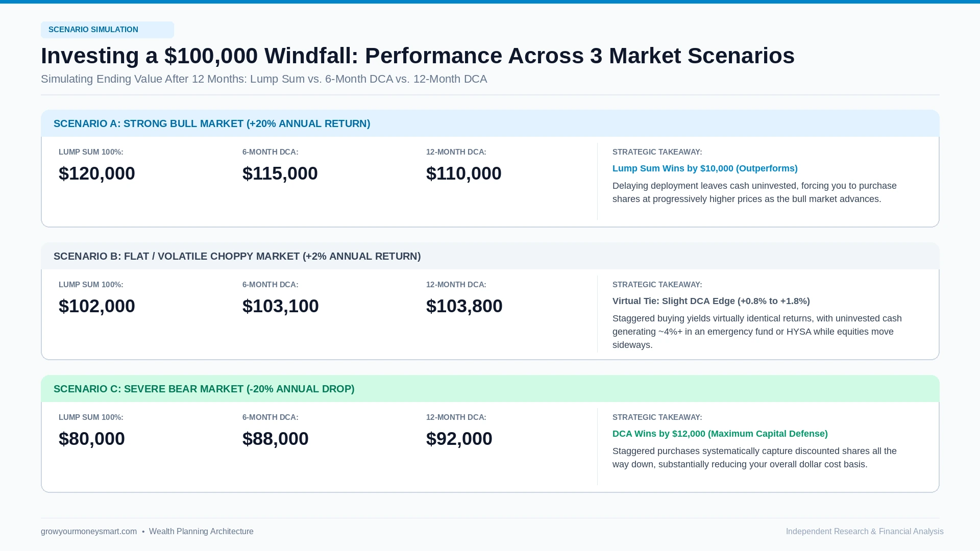The height and width of the screenshot is (551, 980).
Task: Click the 12-MONTH DCA label in Scenario A
Action: pos(456,152)
